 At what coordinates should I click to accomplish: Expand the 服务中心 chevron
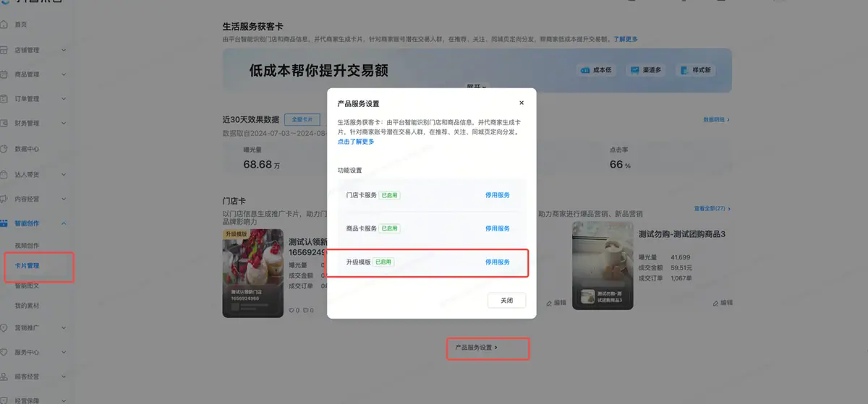click(x=64, y=353)
